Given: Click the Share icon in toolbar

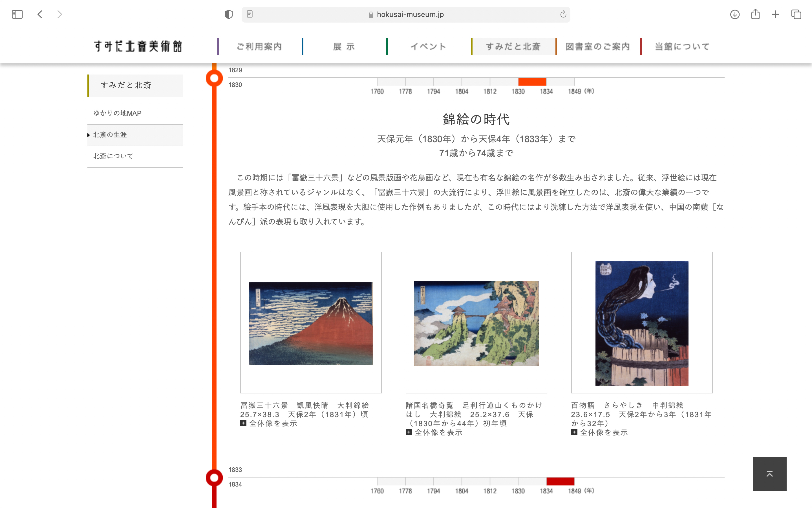Looking at the screenshot, I should click(755, 14).
